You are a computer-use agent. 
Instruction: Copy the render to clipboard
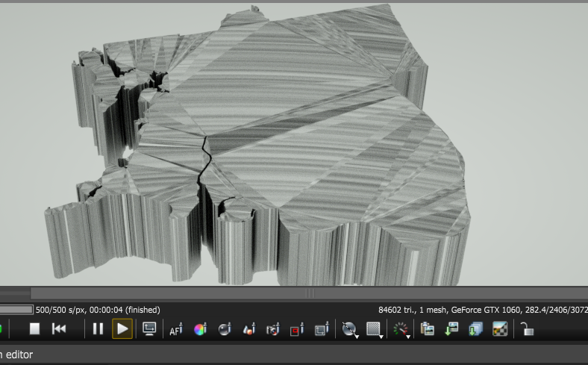tap(428, 329)
